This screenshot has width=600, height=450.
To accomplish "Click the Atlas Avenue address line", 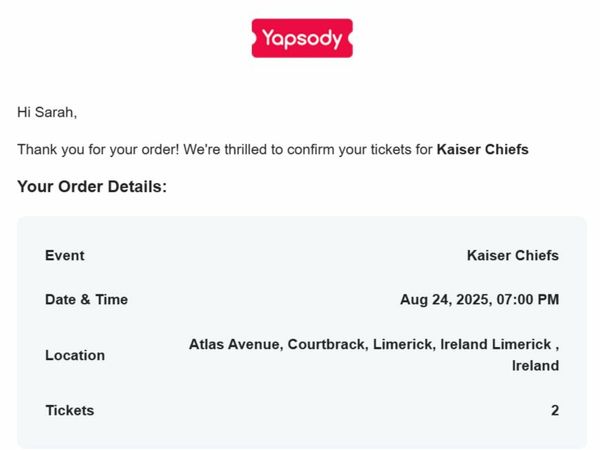I will pyautogui.click(x=374, y=344).
